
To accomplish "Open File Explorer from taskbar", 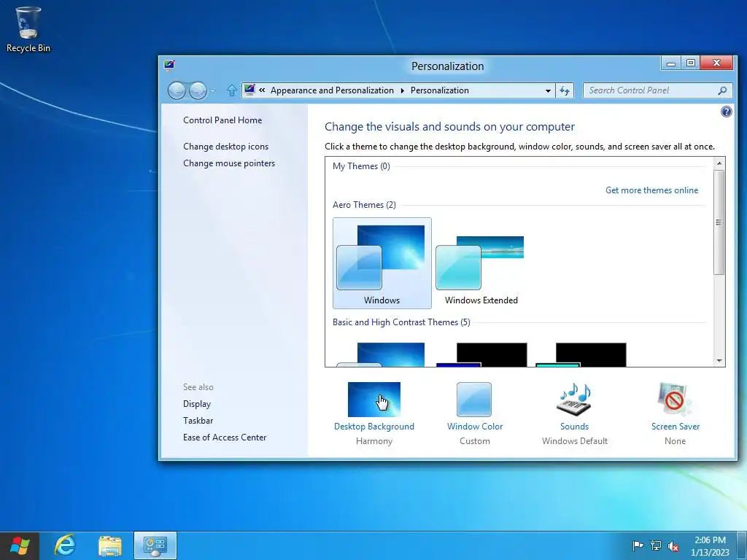I will click(110, 545).
